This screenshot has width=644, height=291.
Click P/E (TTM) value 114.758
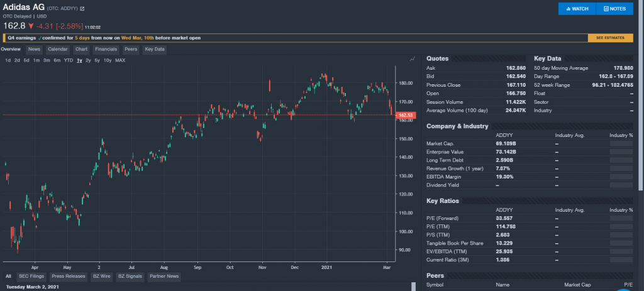pyautogui.click(x=506, y=226)
